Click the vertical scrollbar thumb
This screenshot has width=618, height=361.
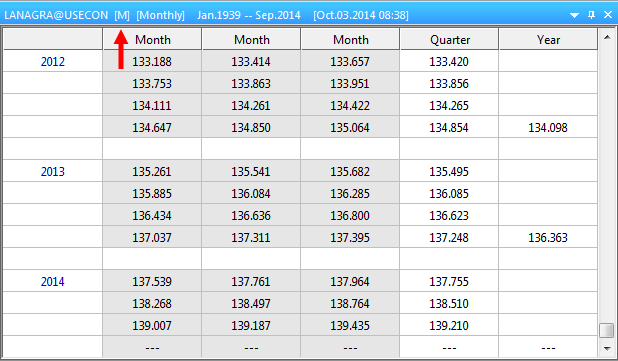click(x=607, y=330)
